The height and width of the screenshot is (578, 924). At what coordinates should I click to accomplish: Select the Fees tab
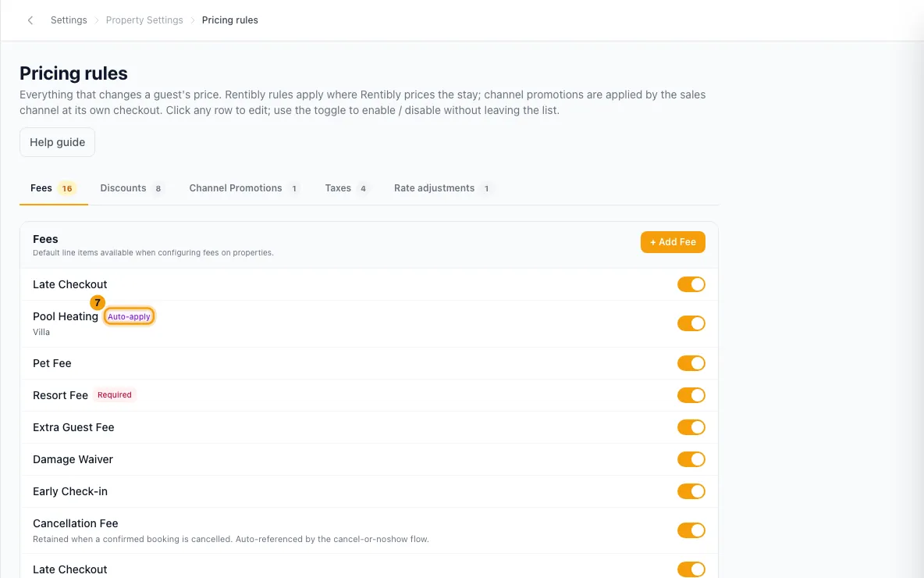coord(54,188)
